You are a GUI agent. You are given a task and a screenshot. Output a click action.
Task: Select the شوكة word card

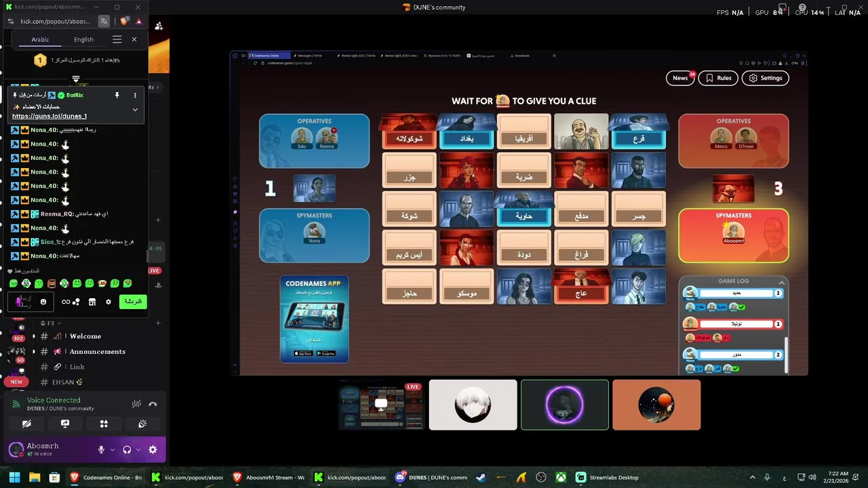click(x=410, y=210)
